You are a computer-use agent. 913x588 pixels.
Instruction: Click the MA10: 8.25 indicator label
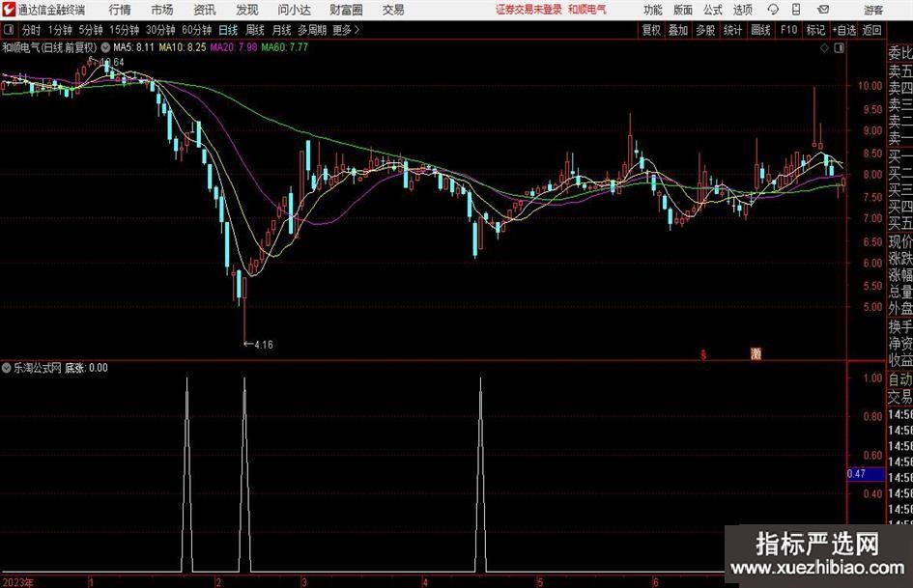(183, 47)
